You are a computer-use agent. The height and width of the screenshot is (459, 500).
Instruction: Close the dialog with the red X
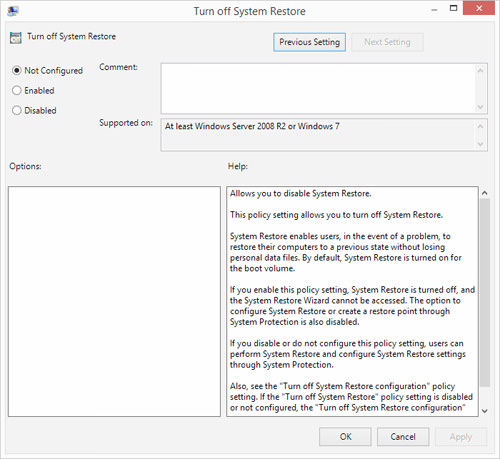click(x=479, y=8)
